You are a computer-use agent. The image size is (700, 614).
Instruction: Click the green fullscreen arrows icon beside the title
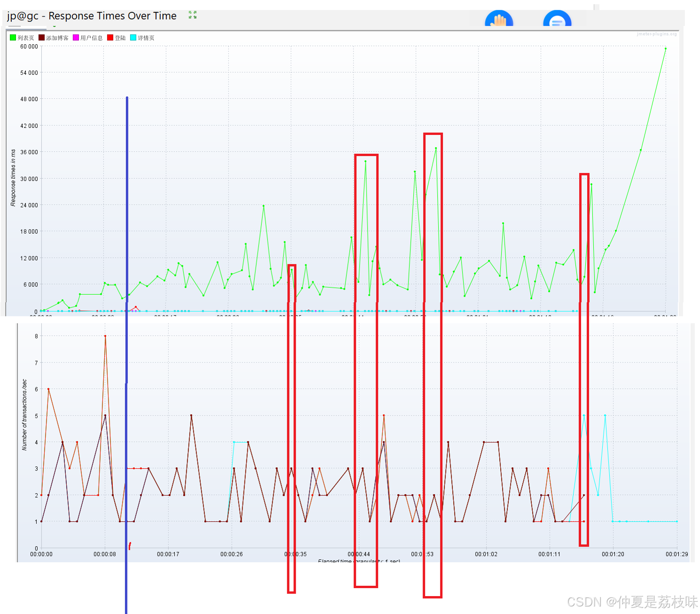coord(193,15)
